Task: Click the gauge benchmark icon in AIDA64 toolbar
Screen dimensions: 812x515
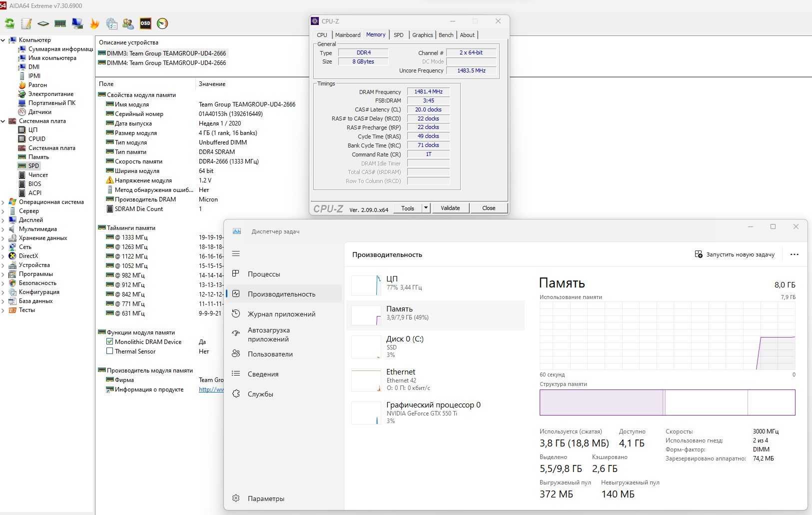Action: pos(162,23)
